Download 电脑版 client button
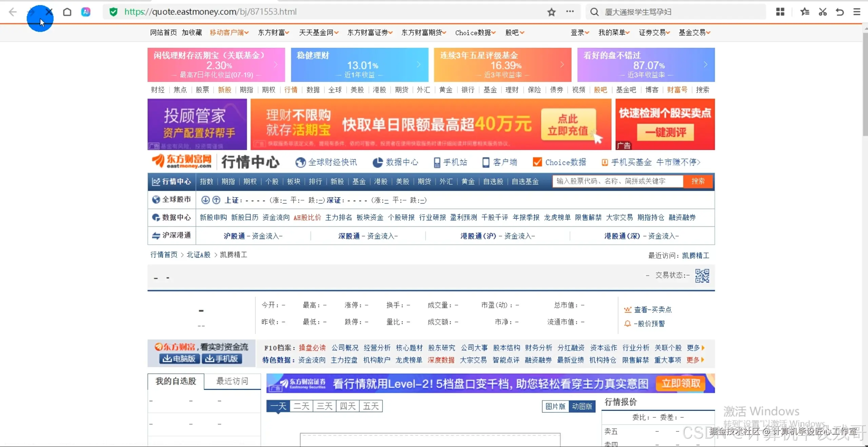 179,359
